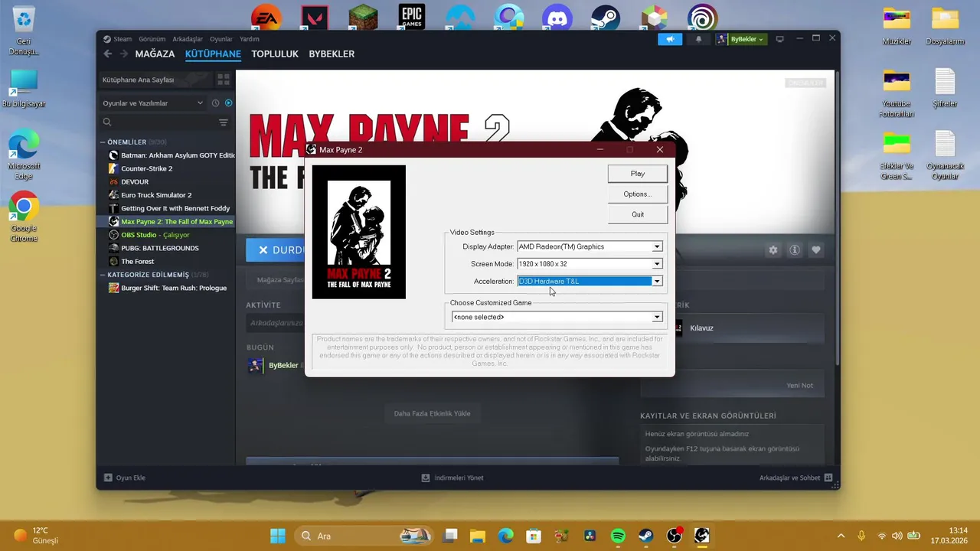Collapse the ÖNEMLİLER category
The height and width of the screenshot is (551, 980).
(103, 142)
